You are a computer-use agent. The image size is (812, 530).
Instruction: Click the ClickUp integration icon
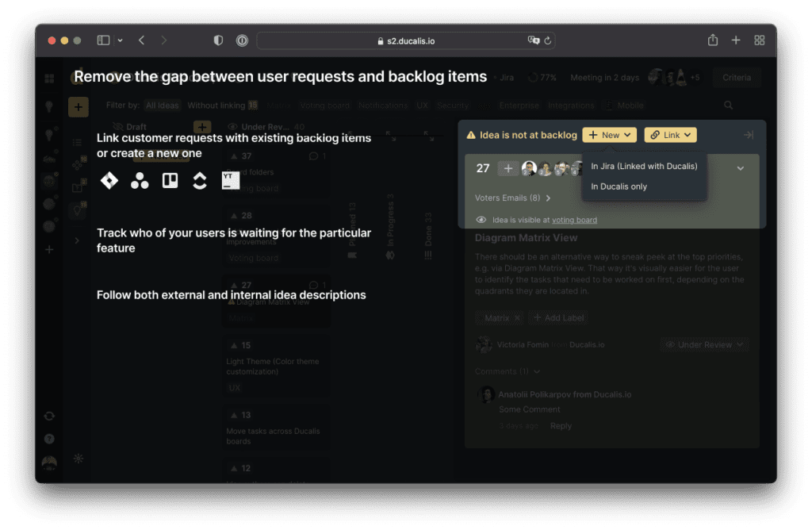coord(200,181)
